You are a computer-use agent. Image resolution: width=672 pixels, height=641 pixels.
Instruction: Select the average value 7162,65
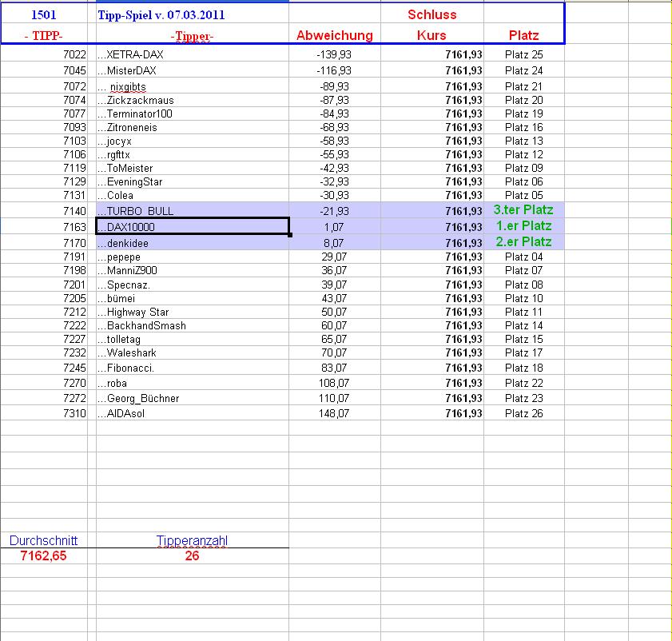(44, 555)
